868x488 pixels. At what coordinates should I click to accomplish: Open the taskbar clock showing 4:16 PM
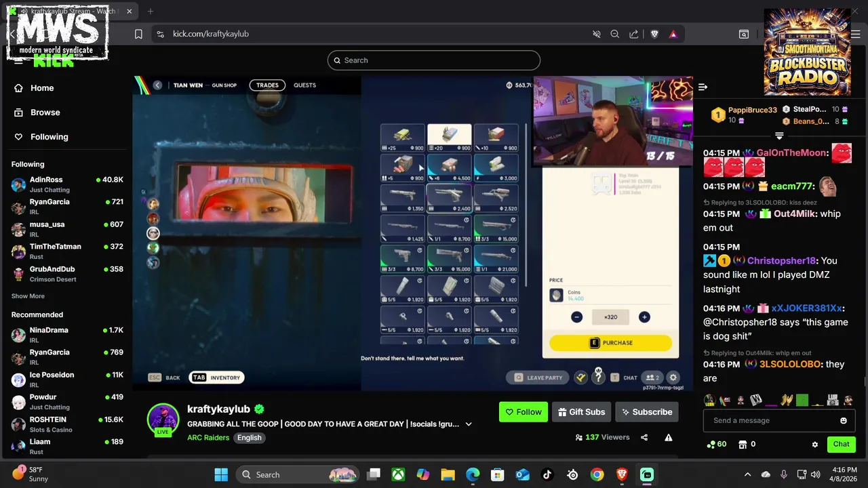click(844, 474)
